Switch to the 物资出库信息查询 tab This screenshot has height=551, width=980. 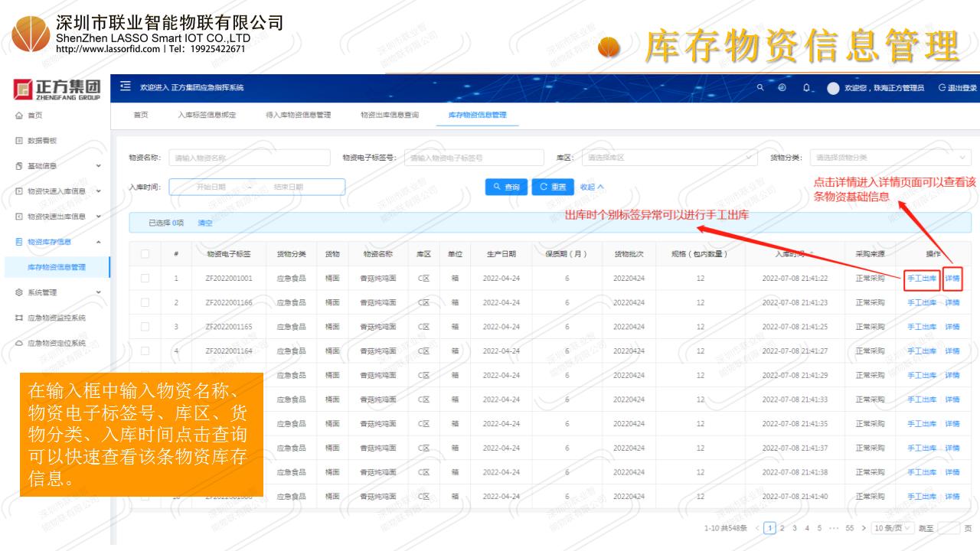click(390, 116)
